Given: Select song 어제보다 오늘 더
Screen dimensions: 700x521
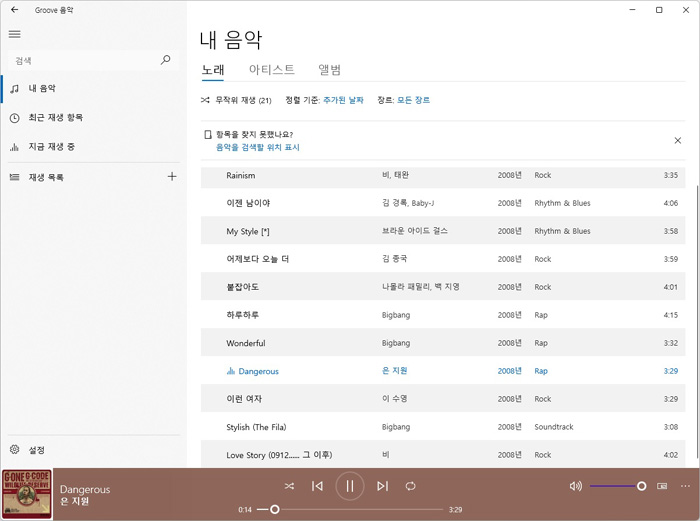Looking at the screenshot, I should [x=443, y=259].
